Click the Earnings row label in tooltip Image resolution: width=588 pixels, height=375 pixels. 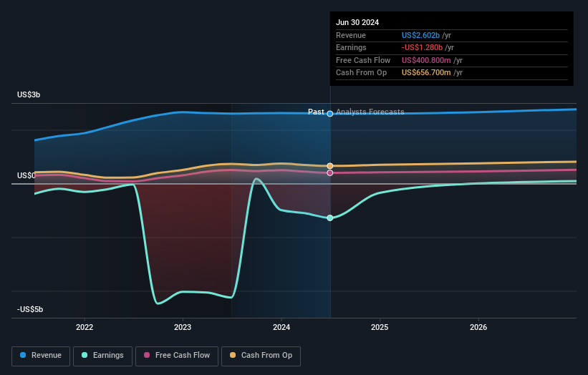(351, 47)
